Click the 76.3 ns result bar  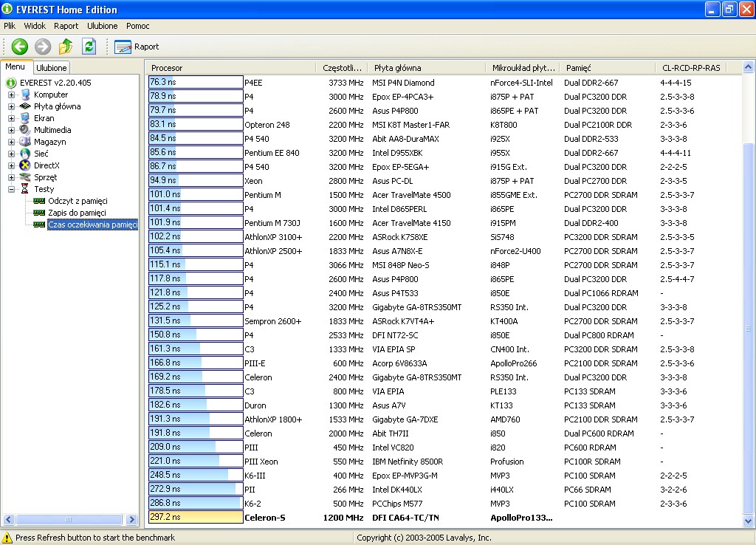[x=196, y=83]
